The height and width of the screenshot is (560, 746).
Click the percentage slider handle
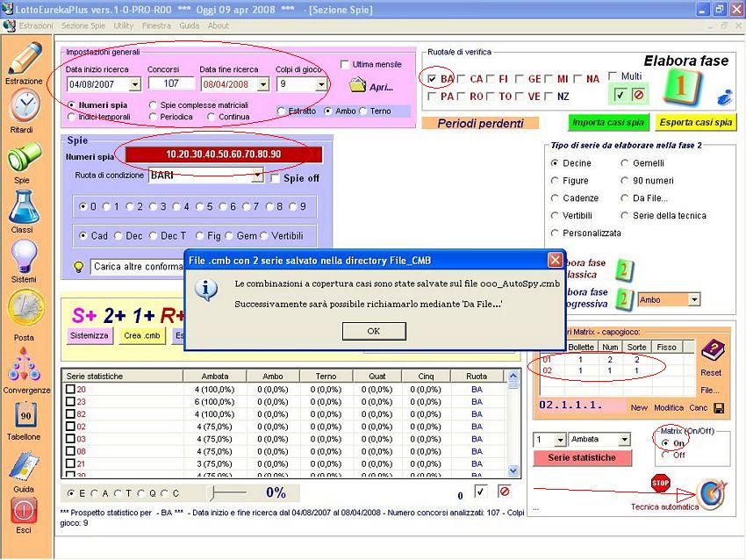pyautogui.click(x=212, y=493)
